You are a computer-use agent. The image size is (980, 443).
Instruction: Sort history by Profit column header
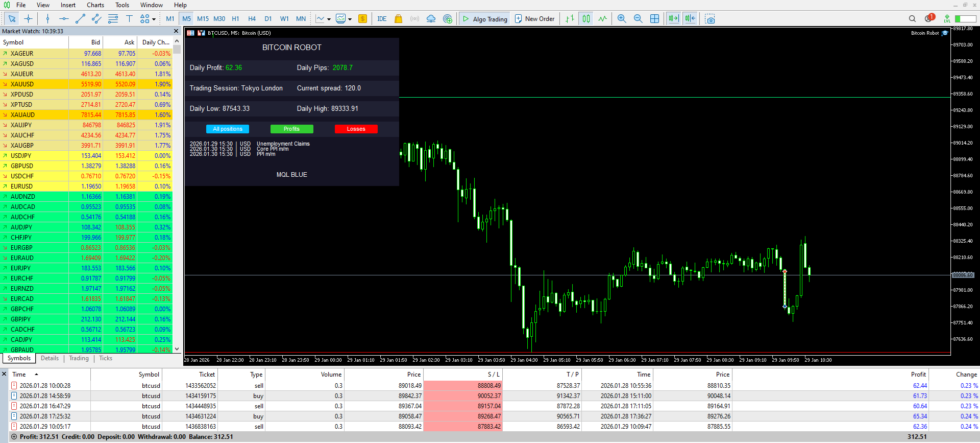tap(830, 375)
